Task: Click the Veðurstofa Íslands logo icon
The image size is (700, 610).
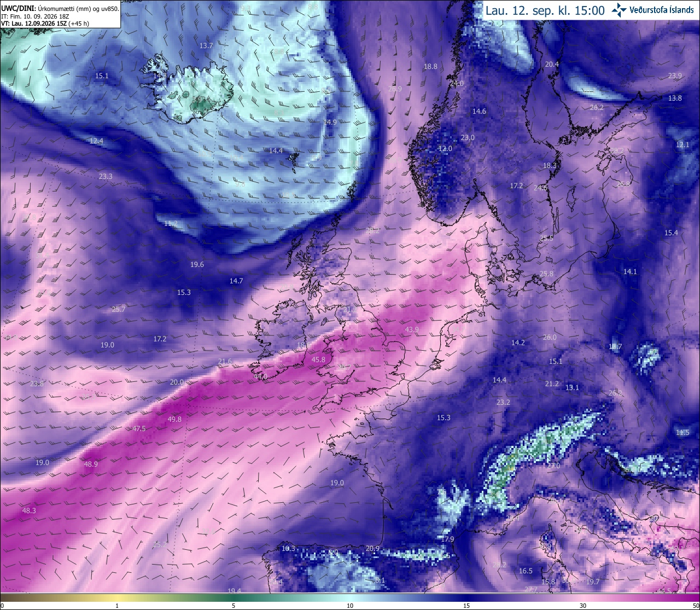Action: click(x=619, y=10)
